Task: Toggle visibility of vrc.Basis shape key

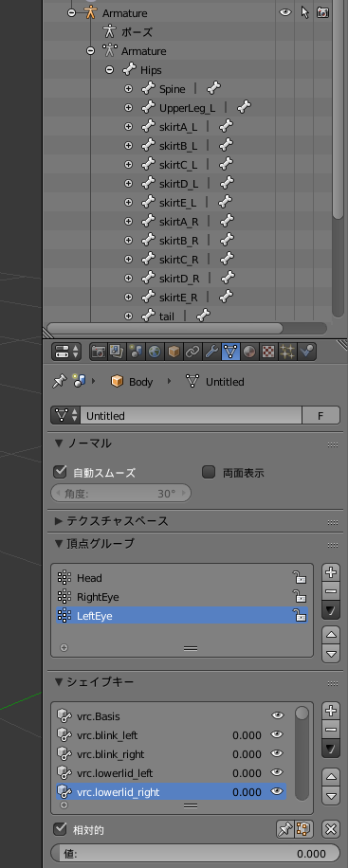Action: tap(277, 715)
